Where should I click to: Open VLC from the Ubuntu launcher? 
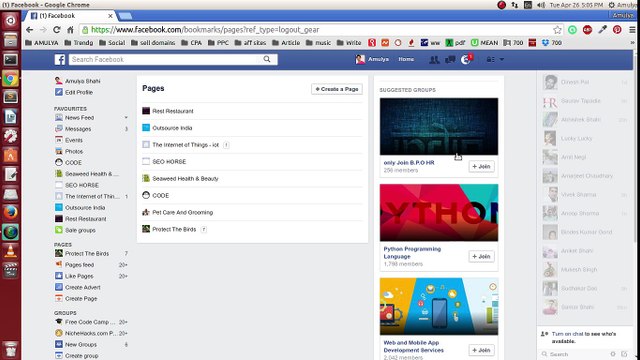pyautogui.click(x=11, y=251)
